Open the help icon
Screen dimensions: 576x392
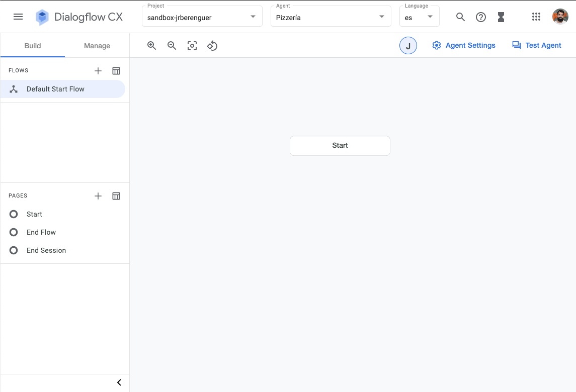[x=480, y=17]
